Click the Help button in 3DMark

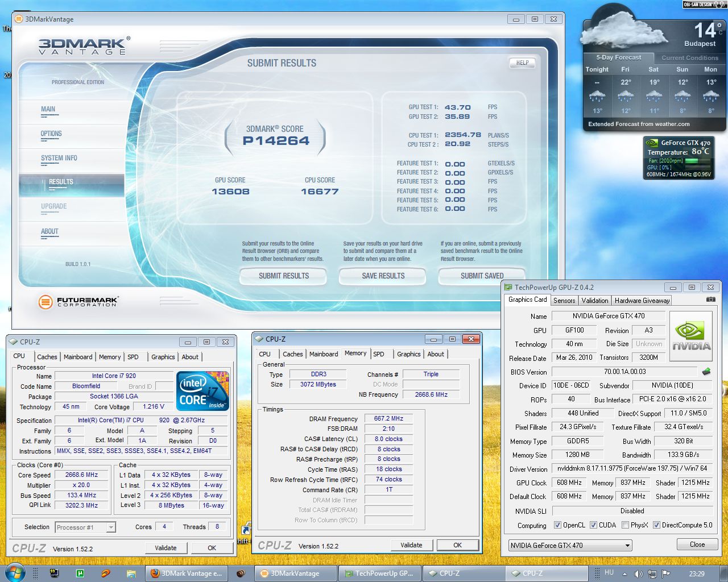522,63
